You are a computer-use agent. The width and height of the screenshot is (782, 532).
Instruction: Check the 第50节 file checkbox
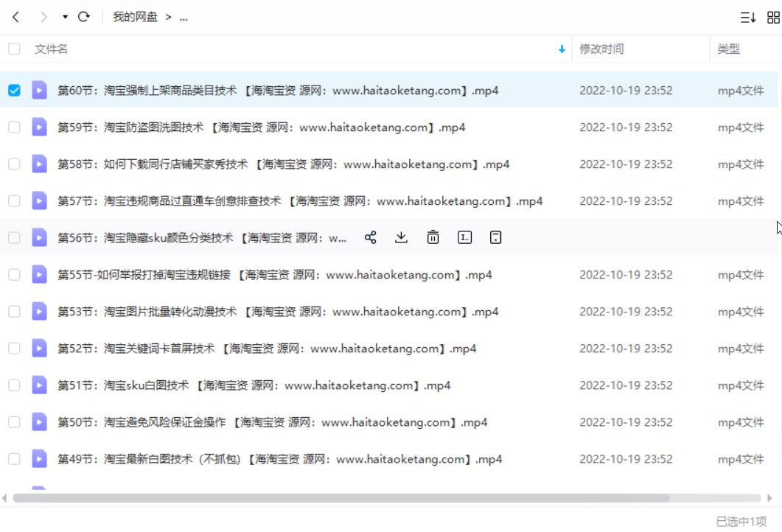pos(14,422)
